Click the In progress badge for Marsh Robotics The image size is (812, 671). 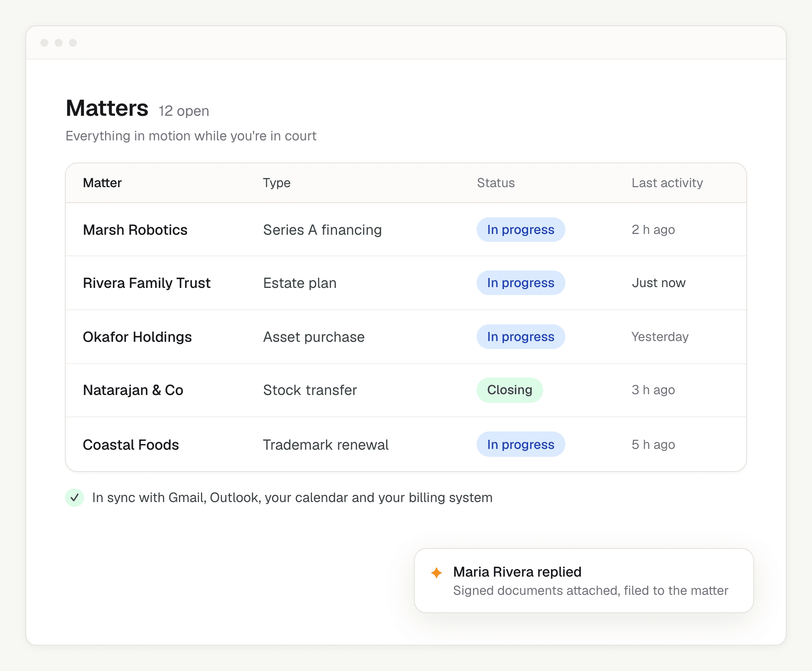click(x=521, y=230)
